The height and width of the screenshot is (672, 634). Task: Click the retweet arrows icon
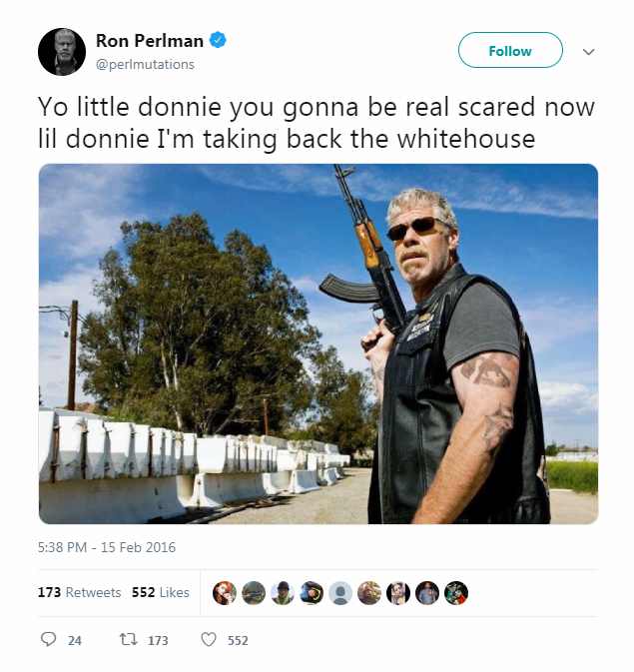coord(128,640)
